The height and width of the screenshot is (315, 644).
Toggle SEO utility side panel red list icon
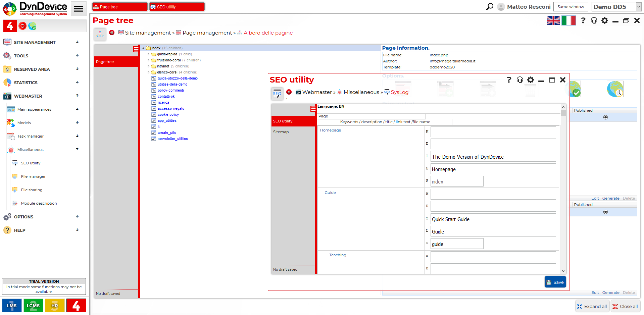click(313, 108)
